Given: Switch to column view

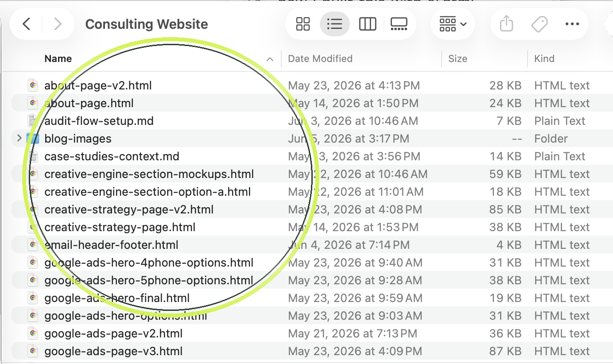Looking at the screenshot, I should tap(367, 24).
